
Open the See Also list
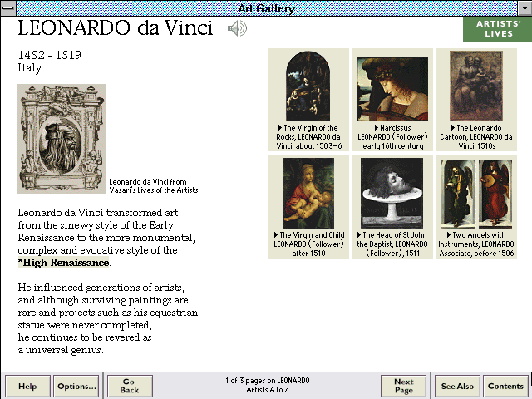point(457,386)
